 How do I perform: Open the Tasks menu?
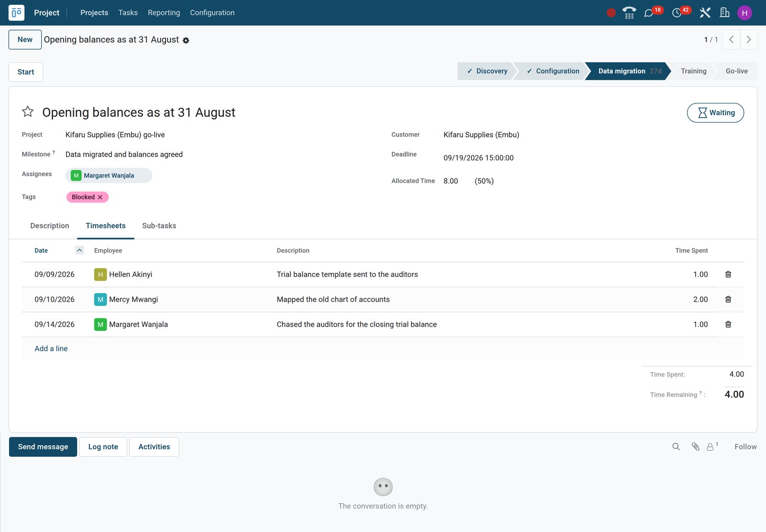[128, 13]
